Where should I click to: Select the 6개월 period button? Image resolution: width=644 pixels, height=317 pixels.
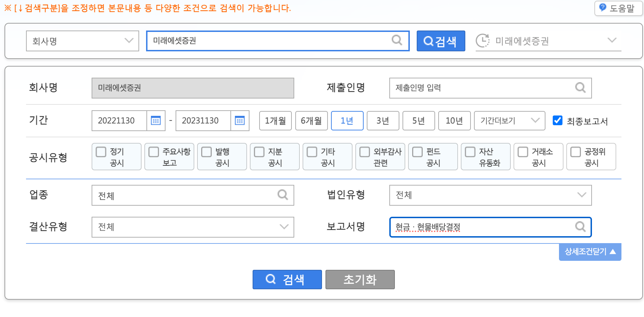point(311,121)
